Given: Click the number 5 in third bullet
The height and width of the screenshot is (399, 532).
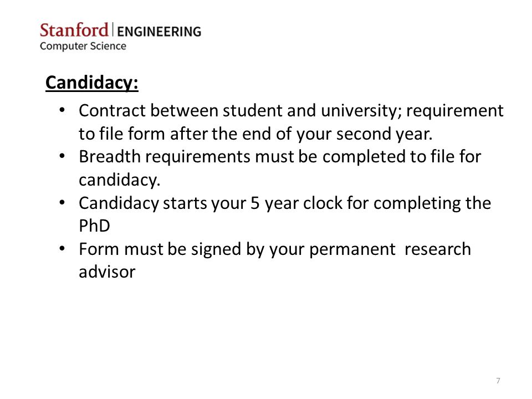Looking at the screenshot, I should click(x=255, y=203).
